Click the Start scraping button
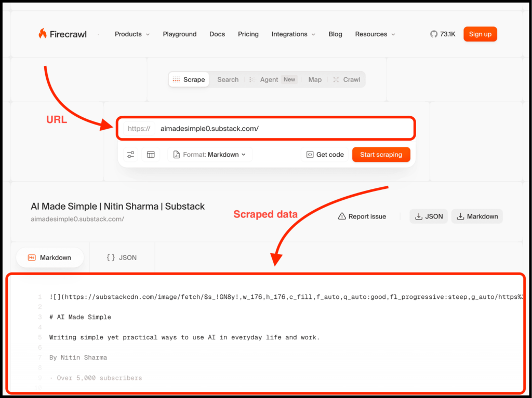 [x=381, y=155]
